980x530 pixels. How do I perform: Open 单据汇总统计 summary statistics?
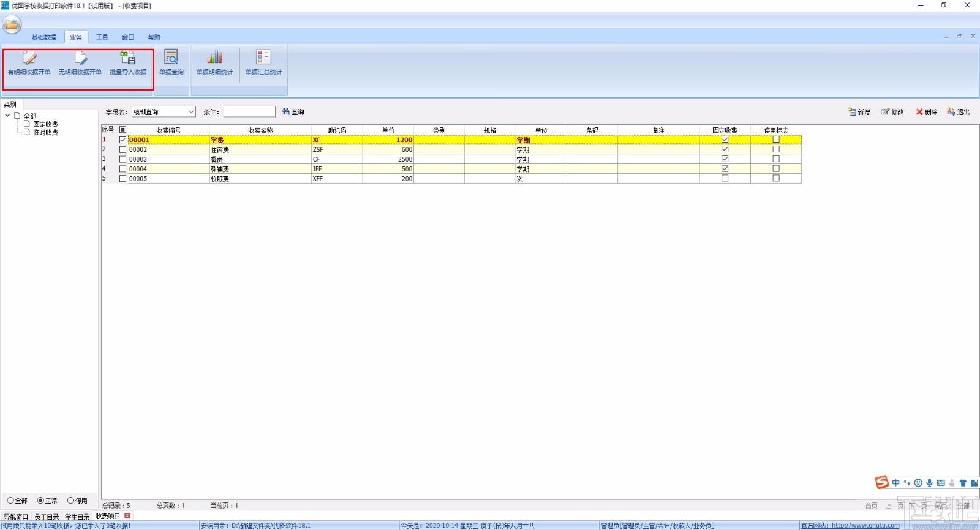pos(264,64)
